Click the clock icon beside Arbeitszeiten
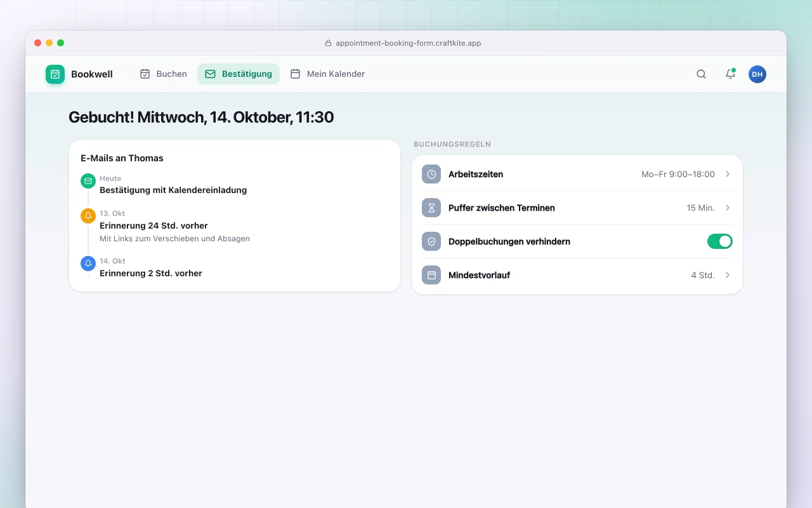Screen dimensions: 812x508 pos(431,174)
